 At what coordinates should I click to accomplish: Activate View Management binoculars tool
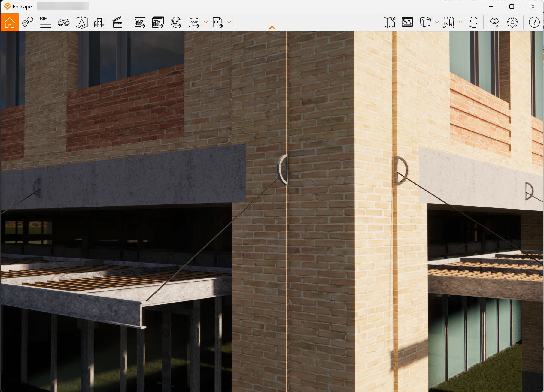point(63,22)
